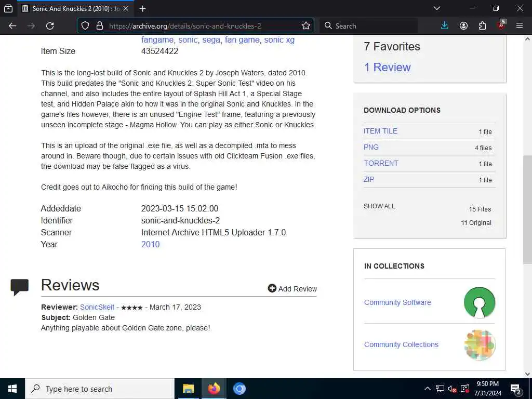Select the Sonic And Knuckles 2 tab
This screenshot has width=532, height=399.
pyautogui.click(x=75, y=8)
